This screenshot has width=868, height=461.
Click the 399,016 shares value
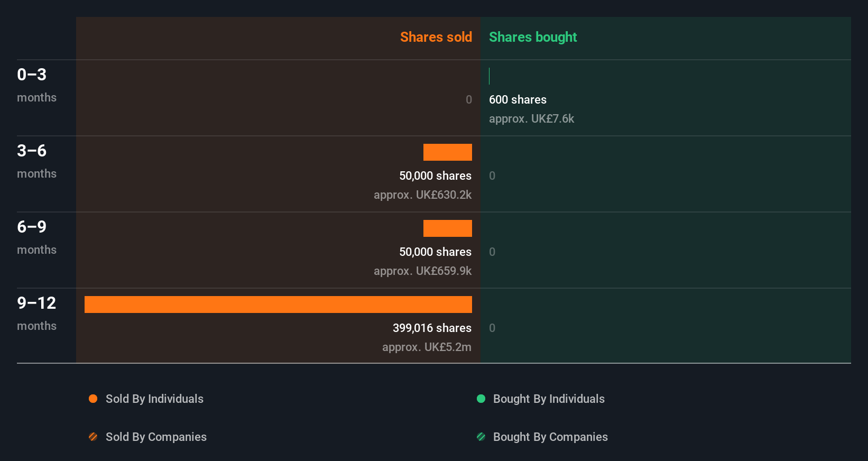tap(432, 328)
